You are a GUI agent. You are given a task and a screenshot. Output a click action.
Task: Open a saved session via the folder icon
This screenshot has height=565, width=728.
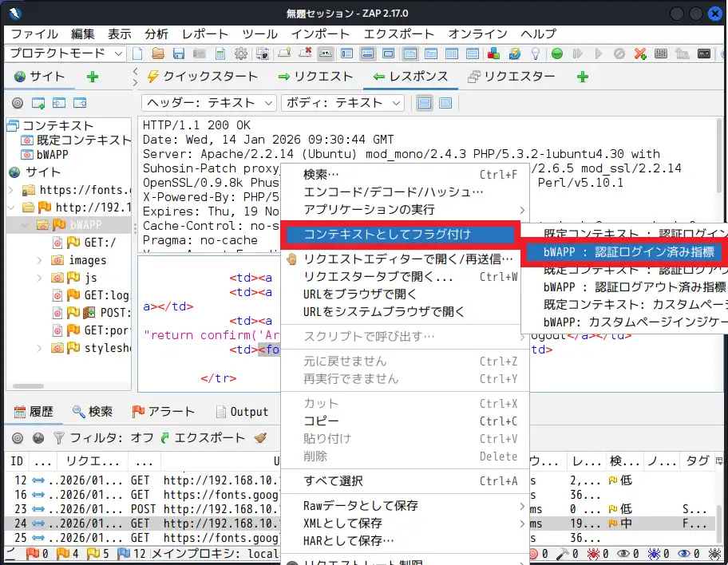[x=158, y=53]
